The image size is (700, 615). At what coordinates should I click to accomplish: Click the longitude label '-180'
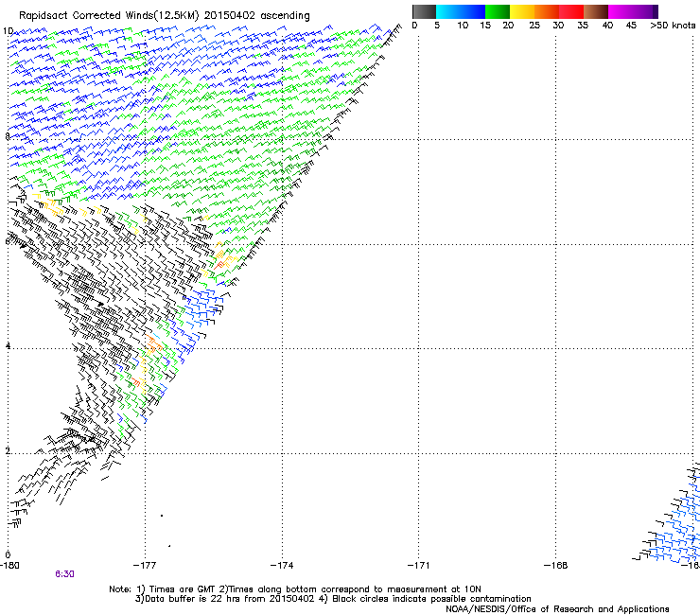[x=9, y=566]
